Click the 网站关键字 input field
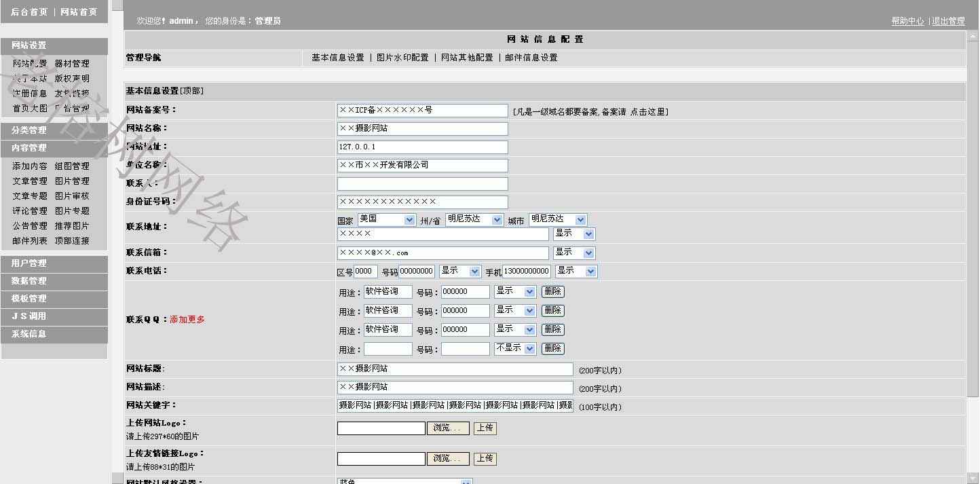Image resolution: width=980 pixels, height=484 pixels. (x=455, y=405)
